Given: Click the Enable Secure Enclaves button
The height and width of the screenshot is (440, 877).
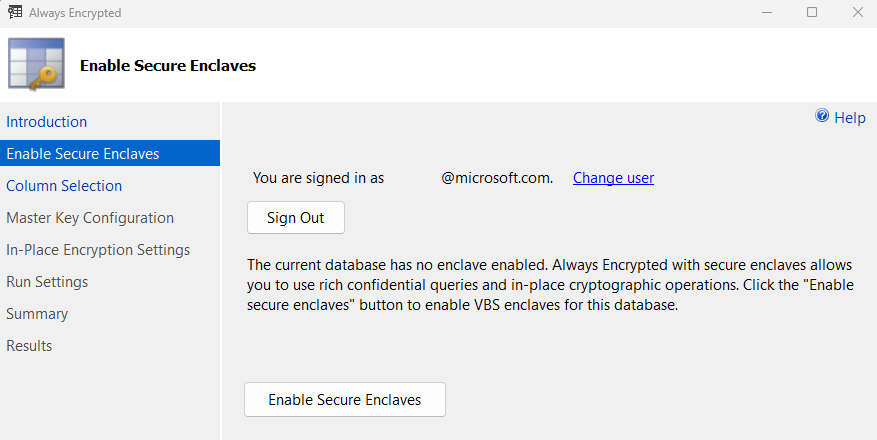Looking at the screenshot, I should tap(344, 399).
